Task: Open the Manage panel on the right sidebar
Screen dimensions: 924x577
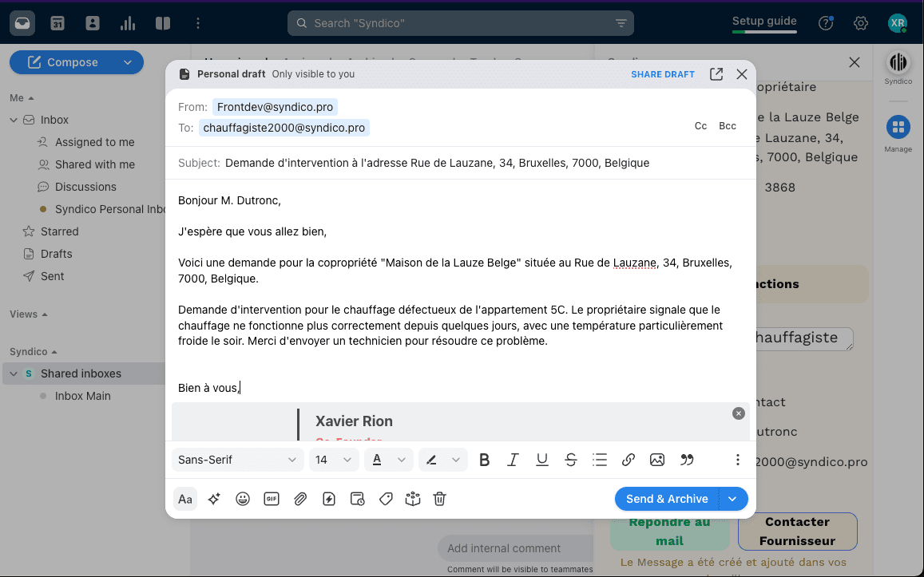Action: tap(898, 128)
